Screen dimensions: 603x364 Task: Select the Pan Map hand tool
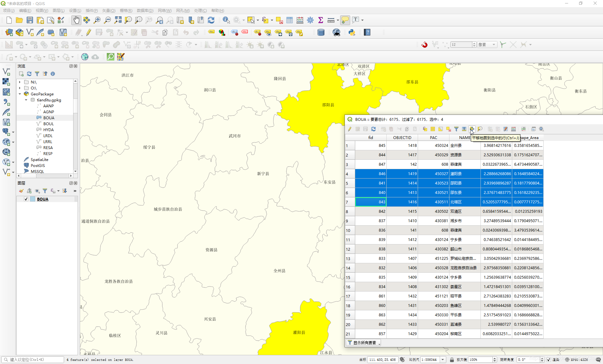[x=76, y=20]
